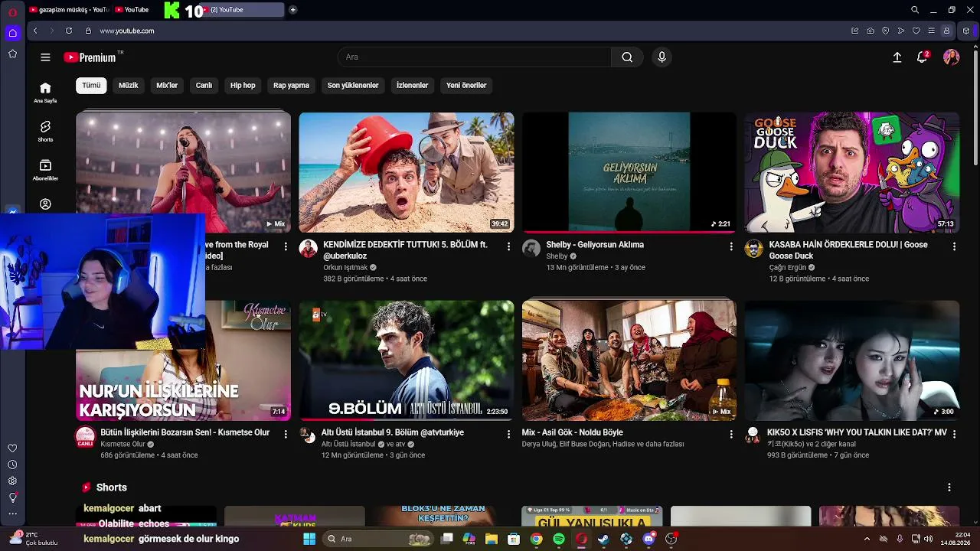The height and width of the screenshot is (551, 980).
Task: Click the www.youtube.com address bar
Action: 127,31
